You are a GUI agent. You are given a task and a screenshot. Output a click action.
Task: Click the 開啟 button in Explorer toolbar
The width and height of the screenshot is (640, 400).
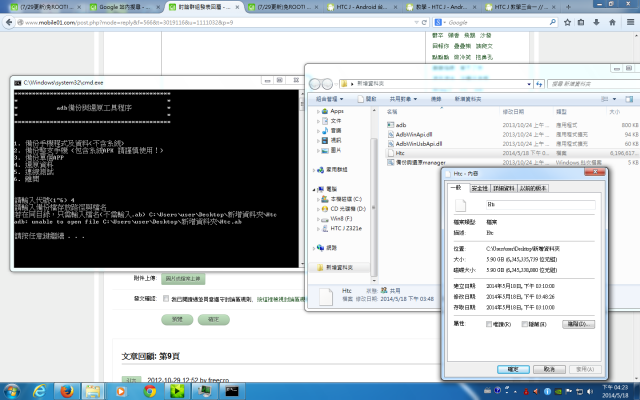tap(367, 99)
